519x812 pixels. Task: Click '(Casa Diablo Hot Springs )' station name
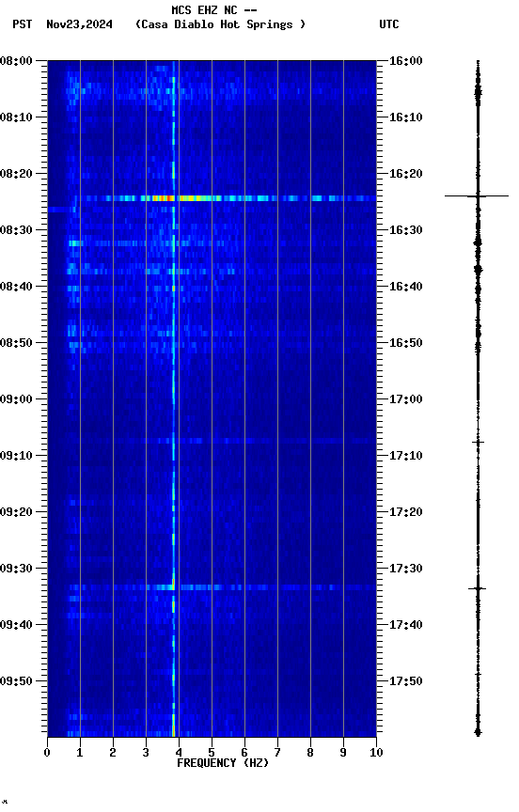click(x=220, y=24)
